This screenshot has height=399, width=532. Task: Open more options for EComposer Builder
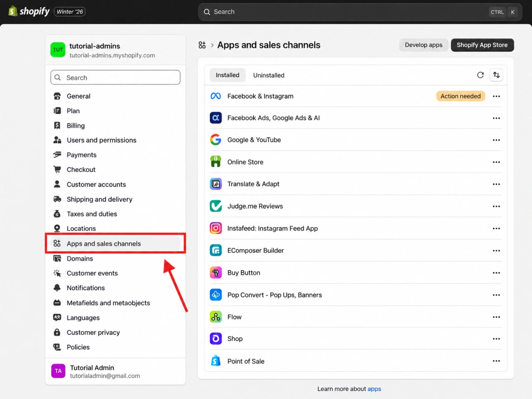[x=496, y=250]
